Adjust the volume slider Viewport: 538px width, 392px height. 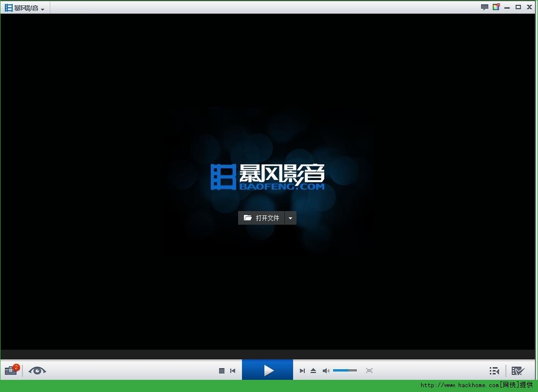[345, 371]
